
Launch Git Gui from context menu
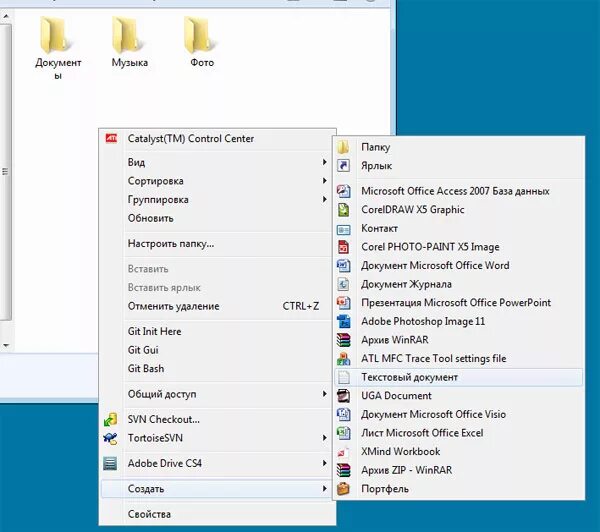pos(217,350)
